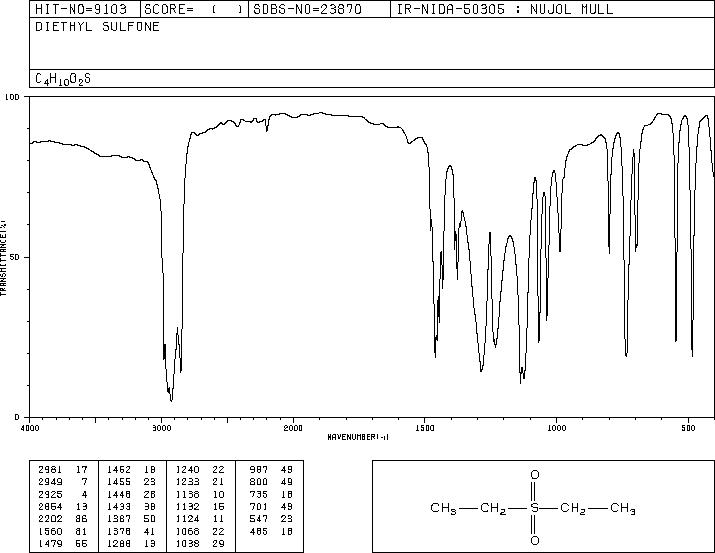Click the C4H10O2S molecular formula
This screenshot has width=715, height=553.
63,79
